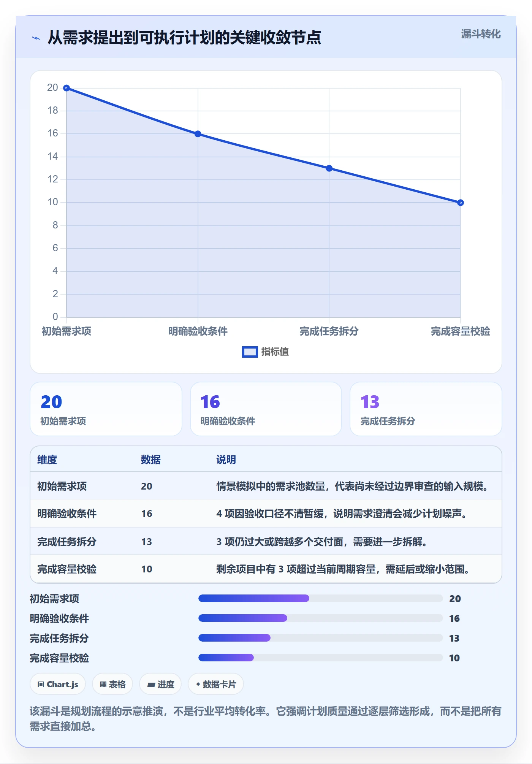Click the footnote beginning 该漏斗是规划流程
Screen dimensions: 532x764
click(266, 719)
